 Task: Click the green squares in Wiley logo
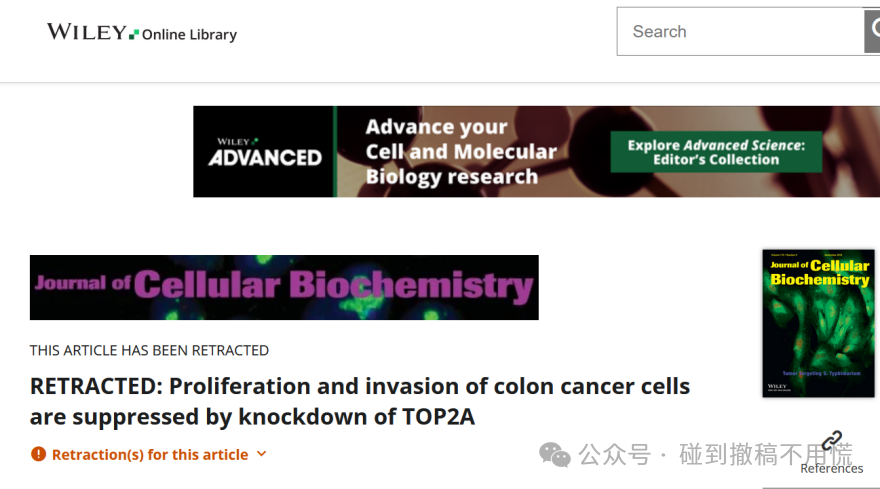click(x=134, y=34)
